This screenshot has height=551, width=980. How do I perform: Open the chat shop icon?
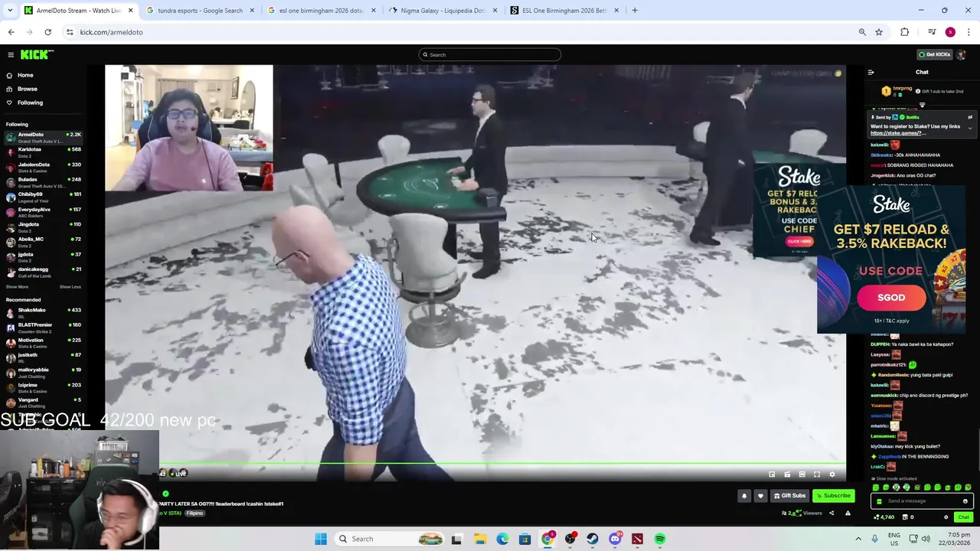[906, 517]
